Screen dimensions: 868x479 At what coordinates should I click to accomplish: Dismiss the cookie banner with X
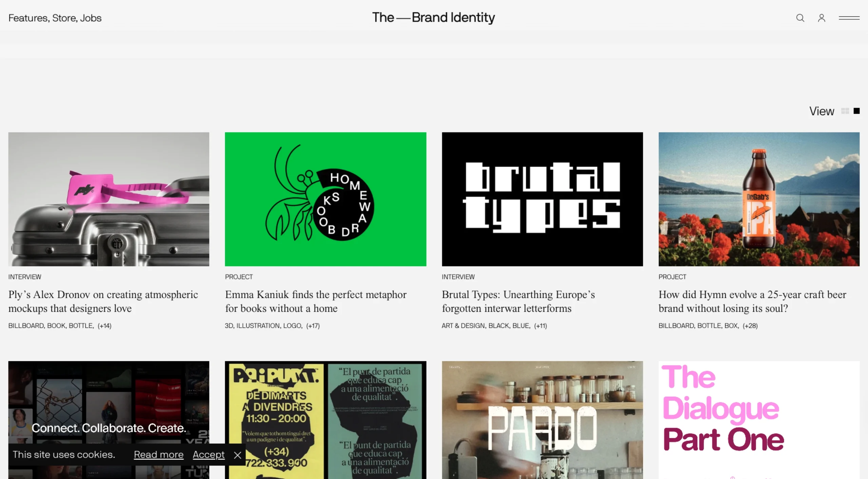(237, 455)
